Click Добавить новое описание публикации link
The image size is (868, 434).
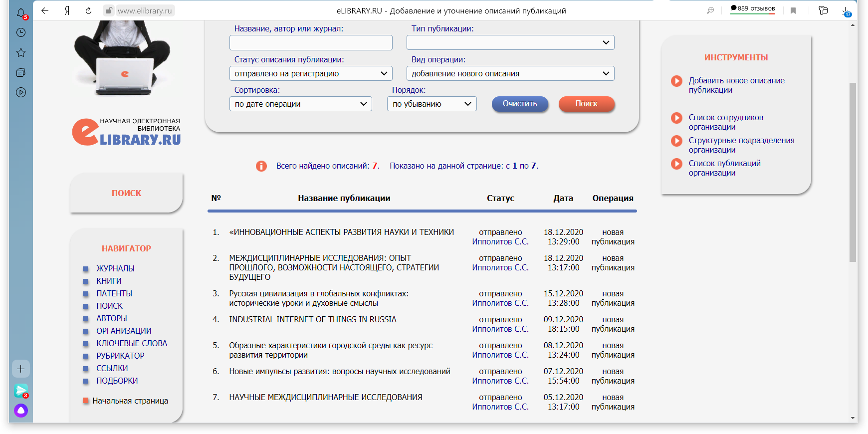(x=736, y=85)
